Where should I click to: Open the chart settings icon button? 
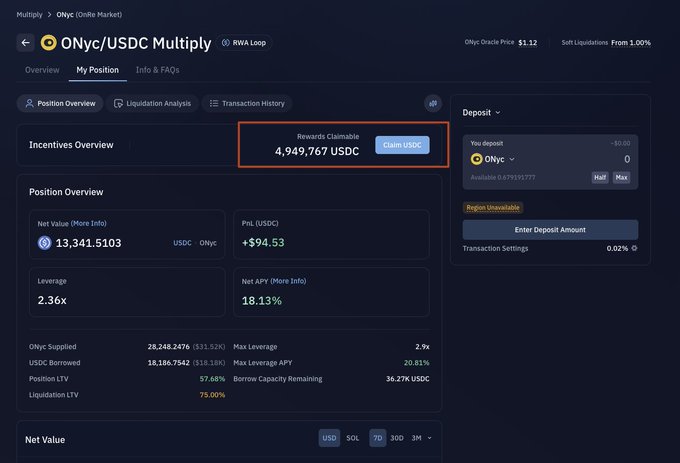(433, 103)
